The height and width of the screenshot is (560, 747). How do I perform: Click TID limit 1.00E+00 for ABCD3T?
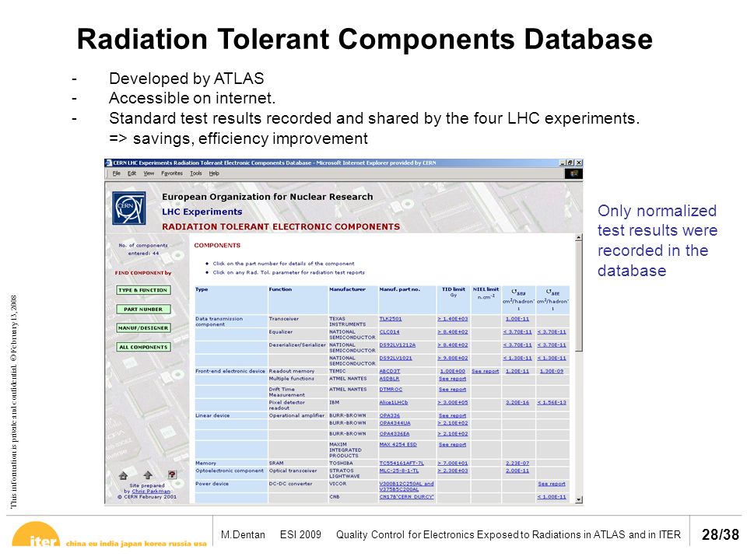point(453,371)
